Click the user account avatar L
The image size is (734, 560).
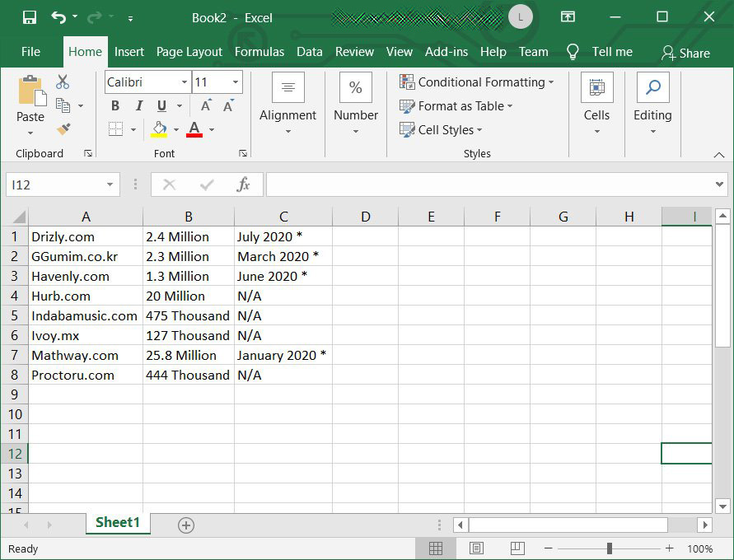[520, 17]
